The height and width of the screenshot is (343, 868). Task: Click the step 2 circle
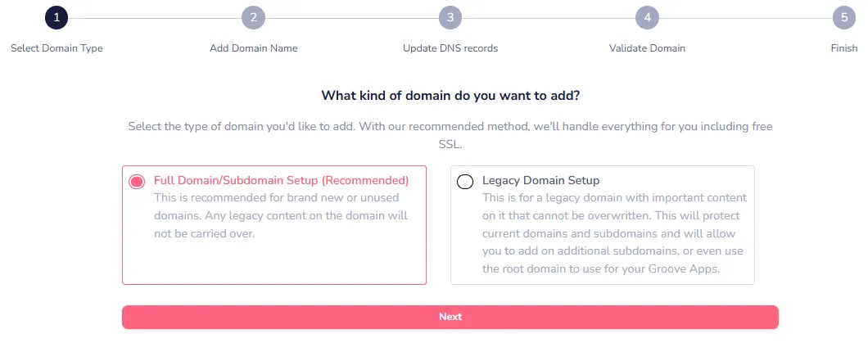254,18
